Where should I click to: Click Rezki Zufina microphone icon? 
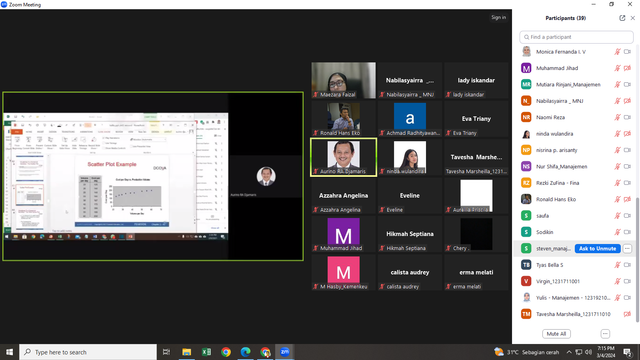(618, 183)
